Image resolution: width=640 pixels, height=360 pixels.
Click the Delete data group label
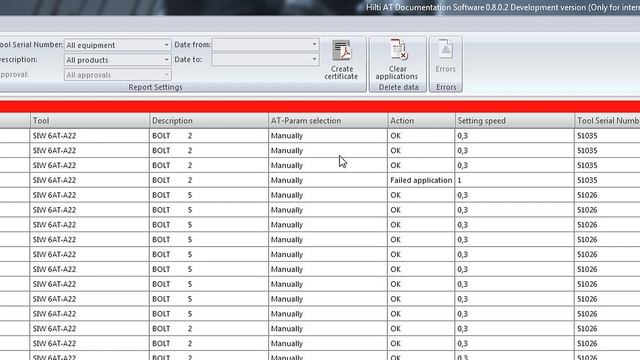tap(398, 87)
